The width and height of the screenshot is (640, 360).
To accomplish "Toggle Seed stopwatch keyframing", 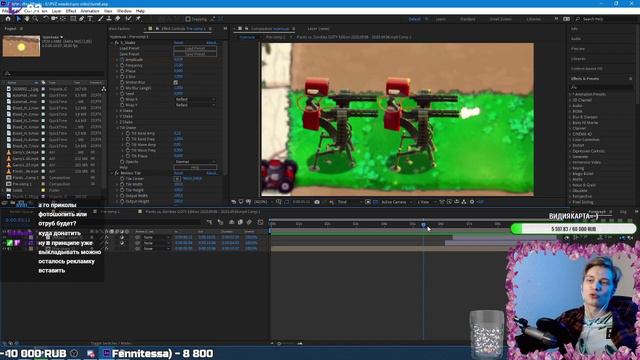I will point(122,94).
